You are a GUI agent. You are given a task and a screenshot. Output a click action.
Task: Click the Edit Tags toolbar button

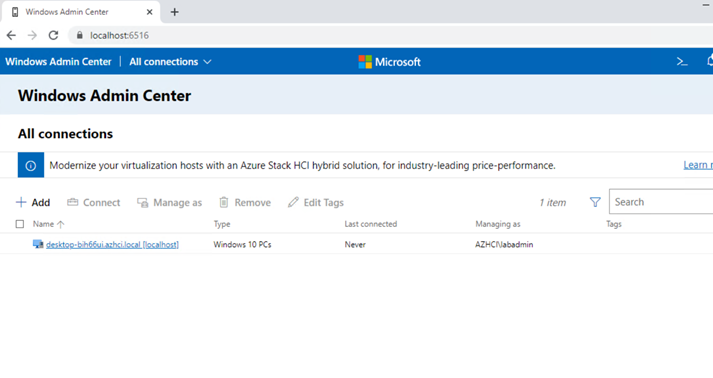pos(316,202)
